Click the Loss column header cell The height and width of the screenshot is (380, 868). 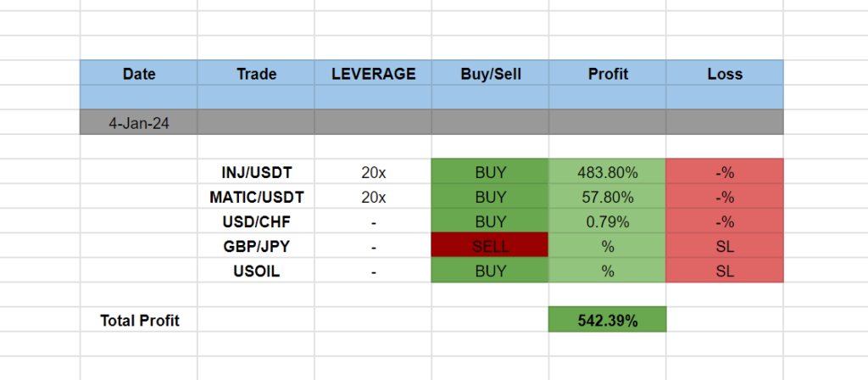(725, 74)
